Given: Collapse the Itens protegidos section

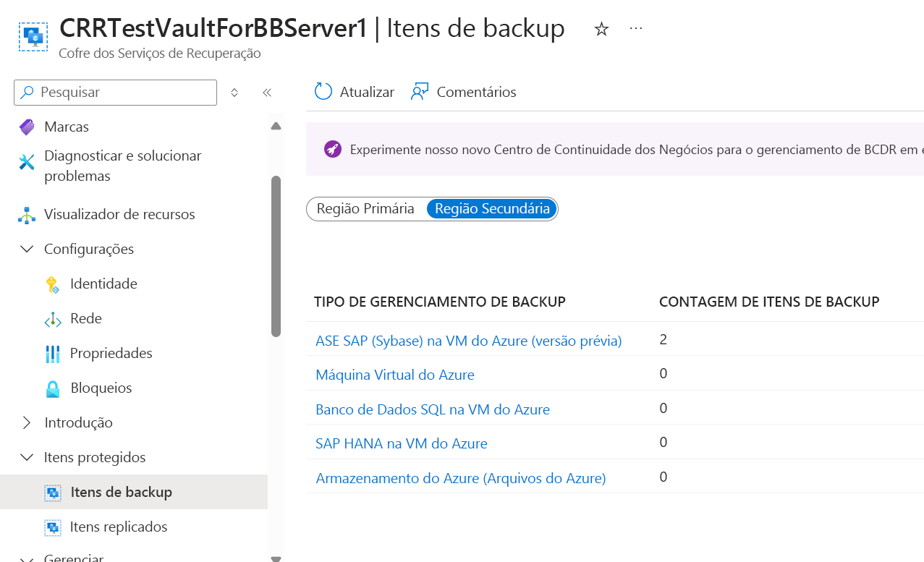Looking at the screenshot, I should click(27, 457).
